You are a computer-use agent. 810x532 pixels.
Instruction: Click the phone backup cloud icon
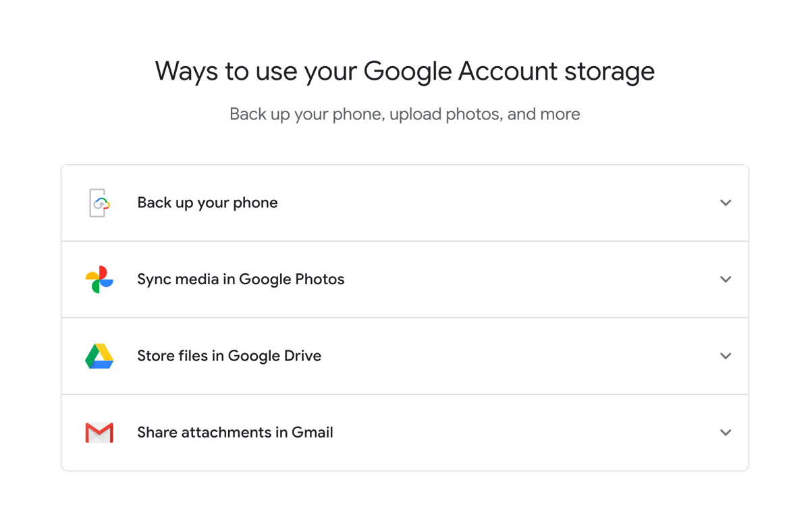tap(99, 203)
